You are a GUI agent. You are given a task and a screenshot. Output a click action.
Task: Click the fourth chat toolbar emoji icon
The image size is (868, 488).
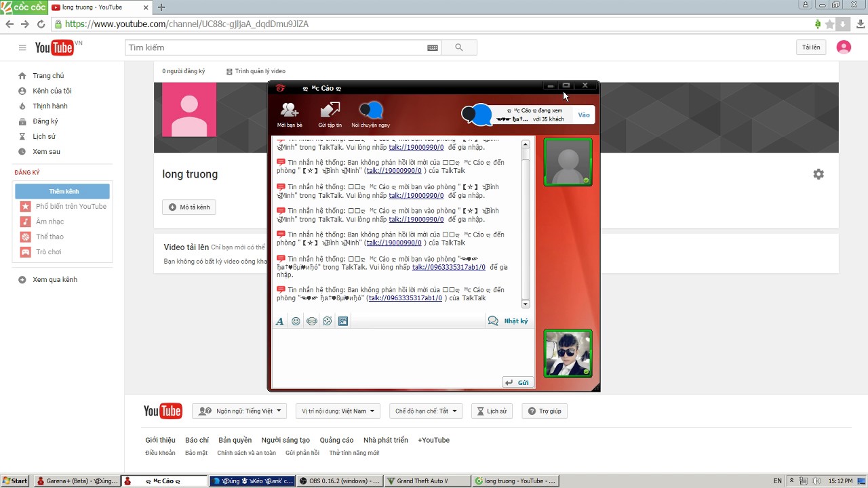pos(328,321)
